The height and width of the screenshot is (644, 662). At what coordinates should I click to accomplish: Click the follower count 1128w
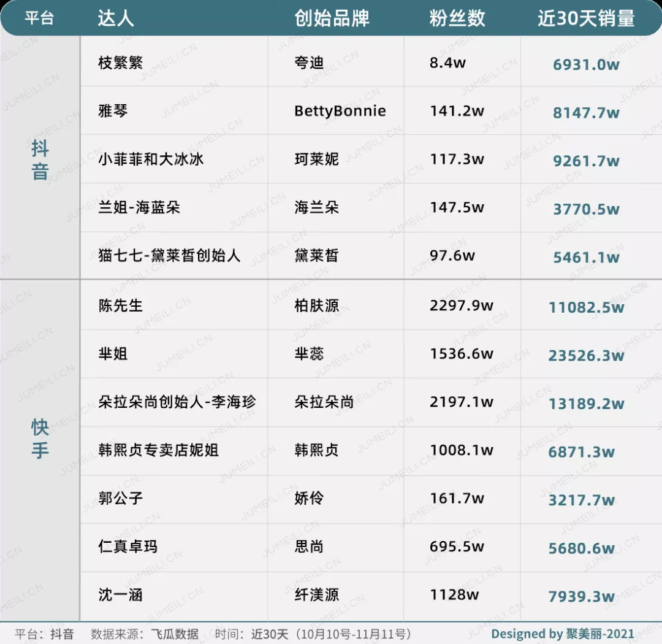click(x=454, y=594)
